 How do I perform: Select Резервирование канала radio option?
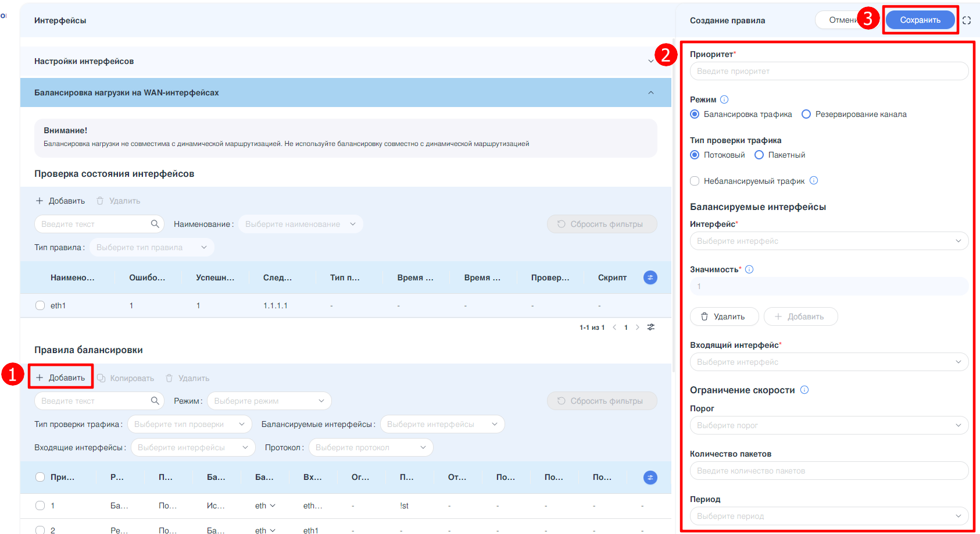pyautogui.click(x=806, y=115)
